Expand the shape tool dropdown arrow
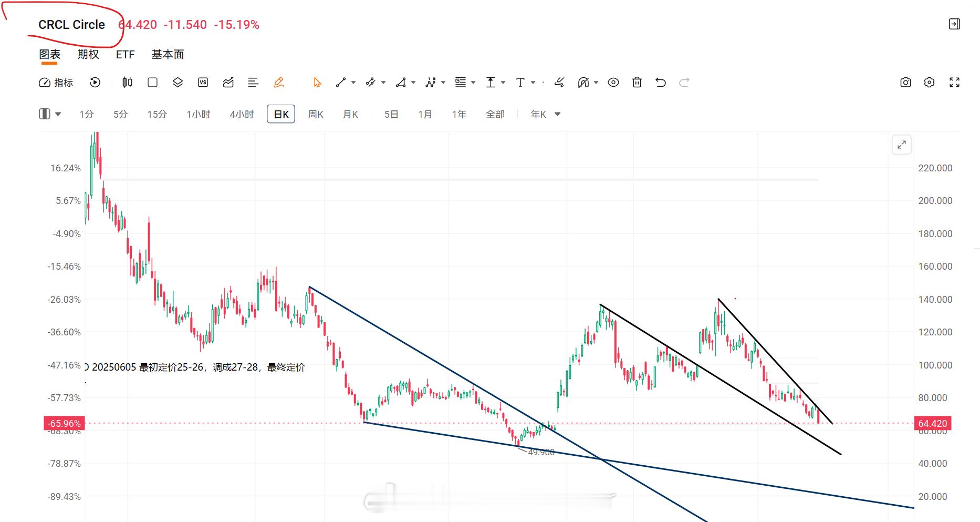Screen dimensions: 980x522 point(413,83)
